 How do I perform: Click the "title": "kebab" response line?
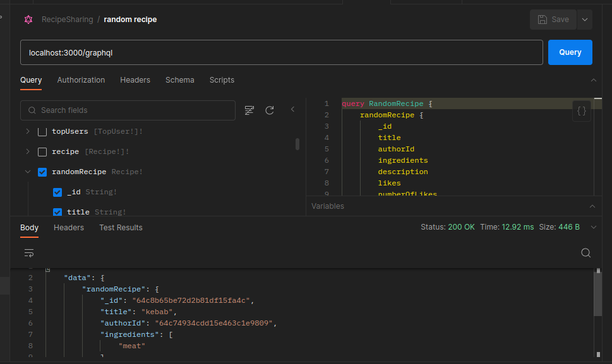(138, 312)
